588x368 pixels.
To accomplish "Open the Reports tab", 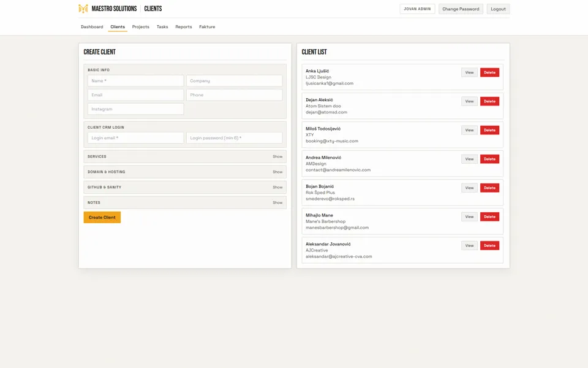I will tap(184, 26).
